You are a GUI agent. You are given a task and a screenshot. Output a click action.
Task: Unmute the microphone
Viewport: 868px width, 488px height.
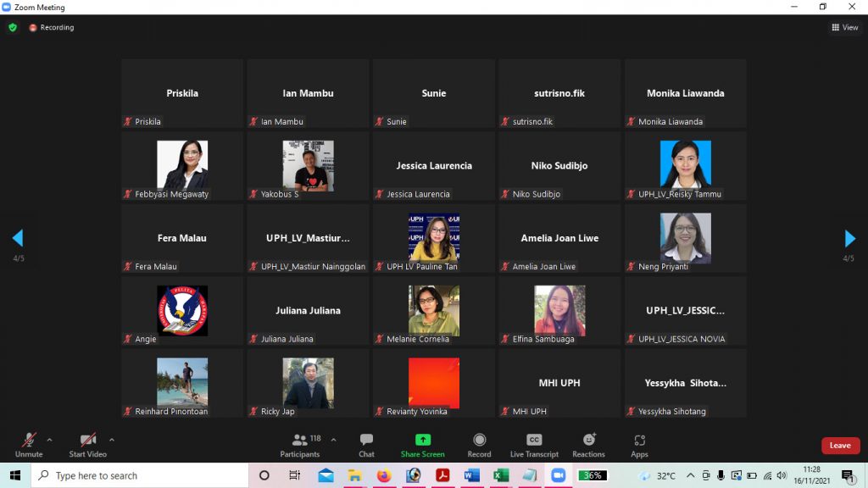point(28,443)
